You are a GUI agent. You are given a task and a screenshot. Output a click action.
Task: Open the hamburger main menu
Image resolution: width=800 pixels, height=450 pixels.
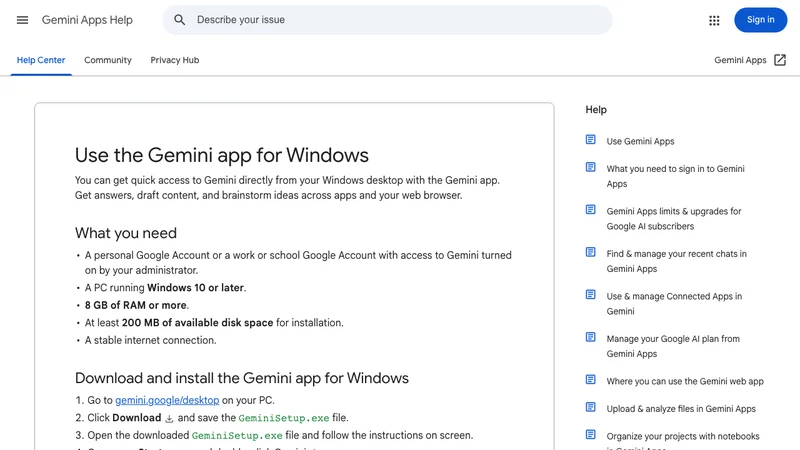22,20
